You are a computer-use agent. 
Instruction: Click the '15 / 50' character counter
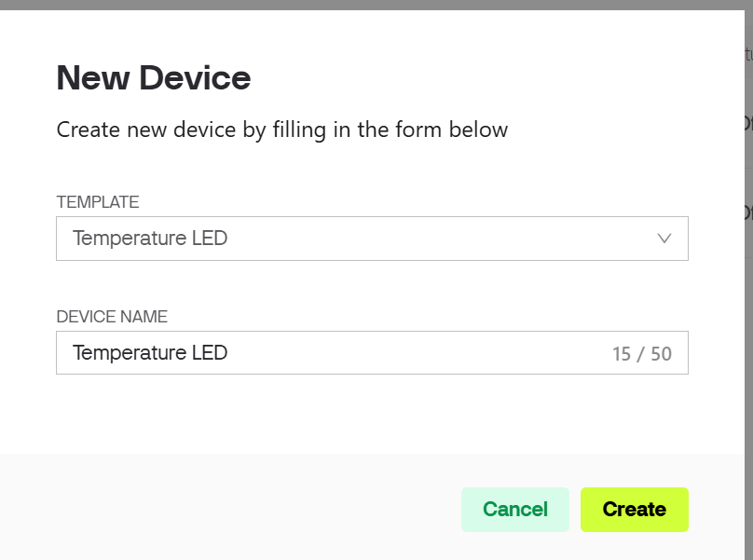tap(641, 354)
